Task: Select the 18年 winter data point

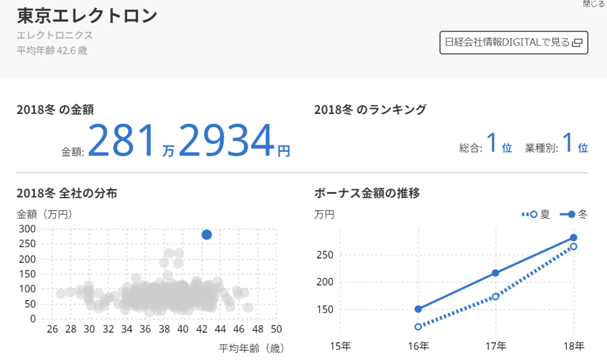Action: (x=574, y=238)
